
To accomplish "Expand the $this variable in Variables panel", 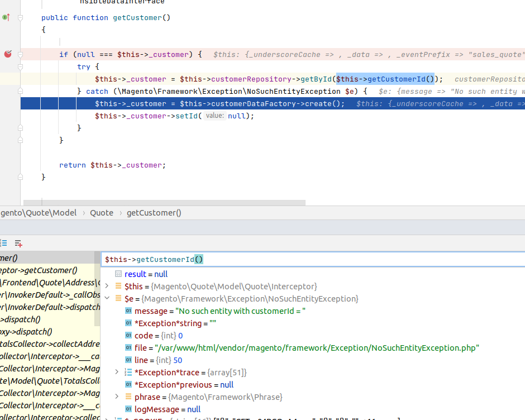I will point(106,285).
